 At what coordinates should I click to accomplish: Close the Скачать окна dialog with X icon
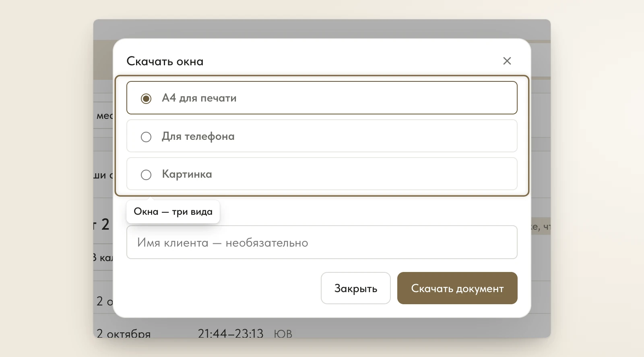[507, 61]
